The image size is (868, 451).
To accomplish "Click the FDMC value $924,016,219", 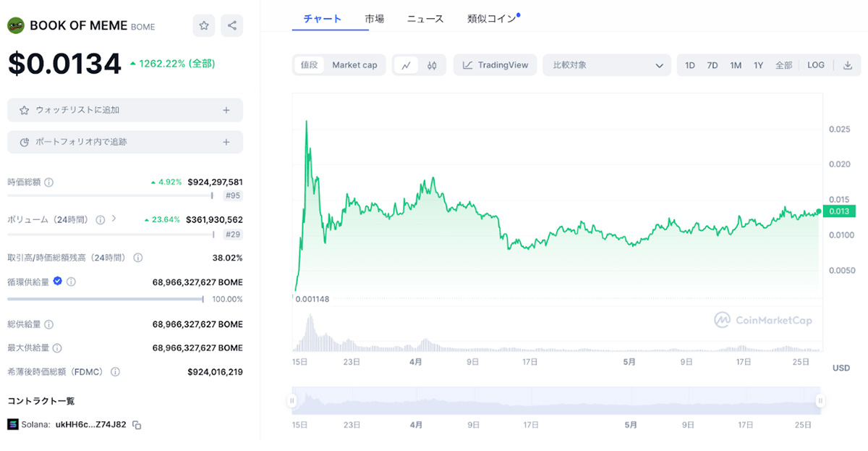I will tap(216, 371).
